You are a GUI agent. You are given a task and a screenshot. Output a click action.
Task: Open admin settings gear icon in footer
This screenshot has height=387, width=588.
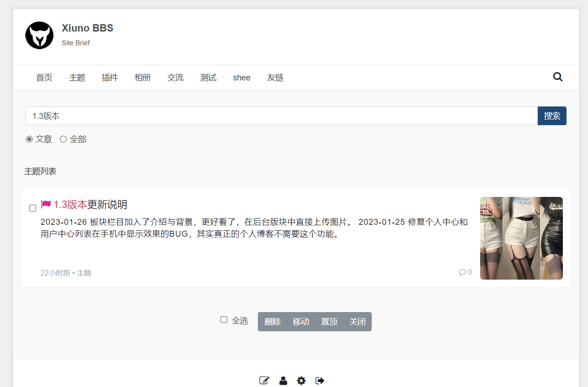(x=301, y=380)
